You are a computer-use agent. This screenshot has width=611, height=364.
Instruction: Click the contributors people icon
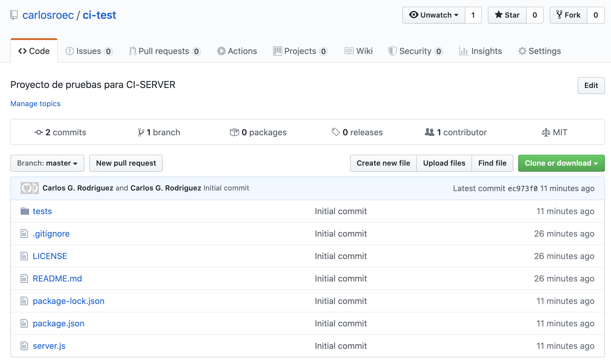tap(430, 132)
